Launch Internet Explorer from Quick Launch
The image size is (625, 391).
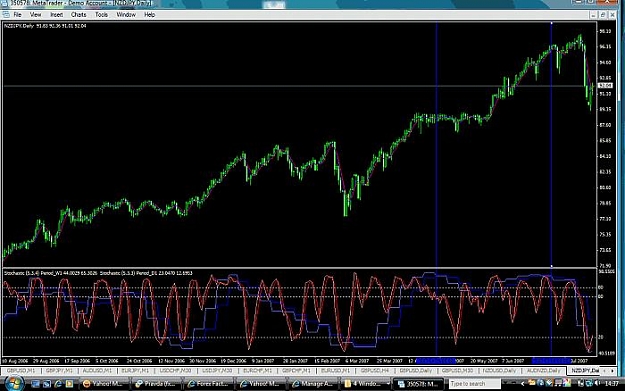(x=58, y=384)
